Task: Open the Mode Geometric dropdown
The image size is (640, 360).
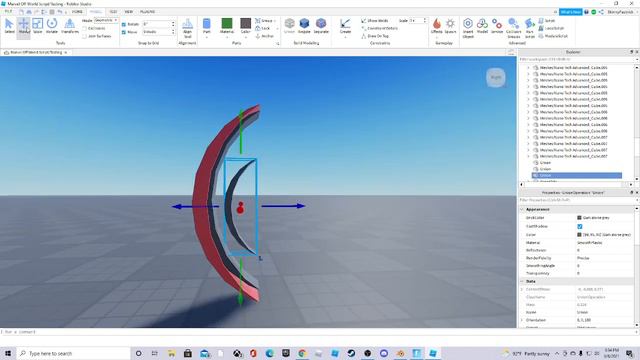Action: tap(106, 20)
